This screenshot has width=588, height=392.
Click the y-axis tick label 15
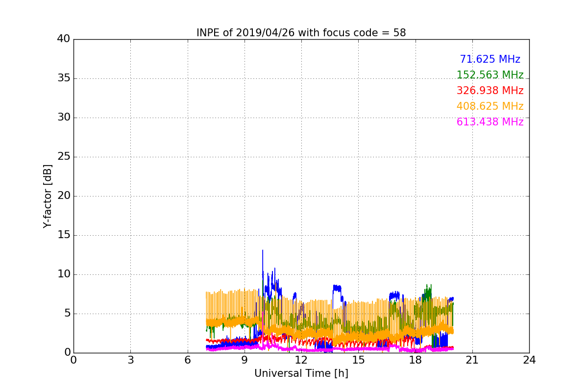(x=64, y=235)
